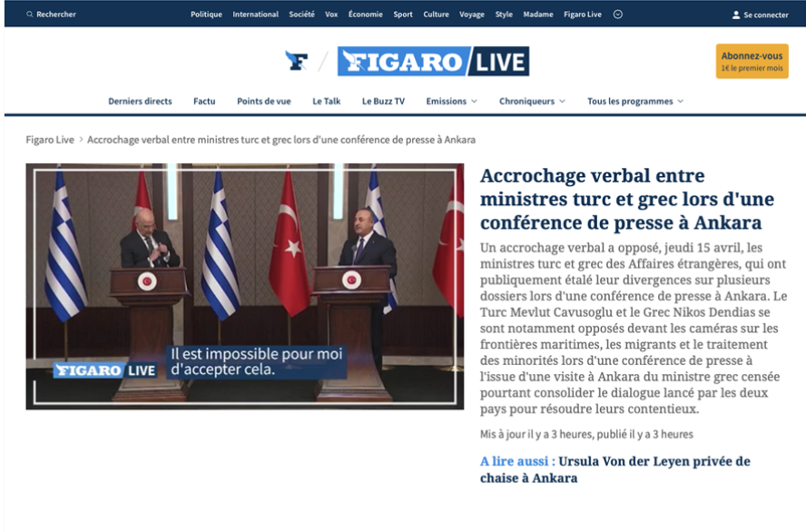Click the user account icon

click(736, 15)
